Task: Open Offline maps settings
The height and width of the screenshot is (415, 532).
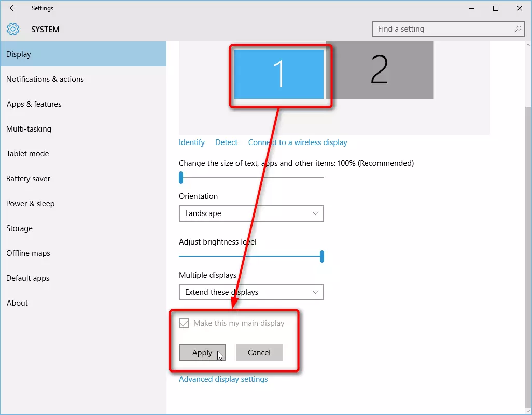Action: point(83,253)
